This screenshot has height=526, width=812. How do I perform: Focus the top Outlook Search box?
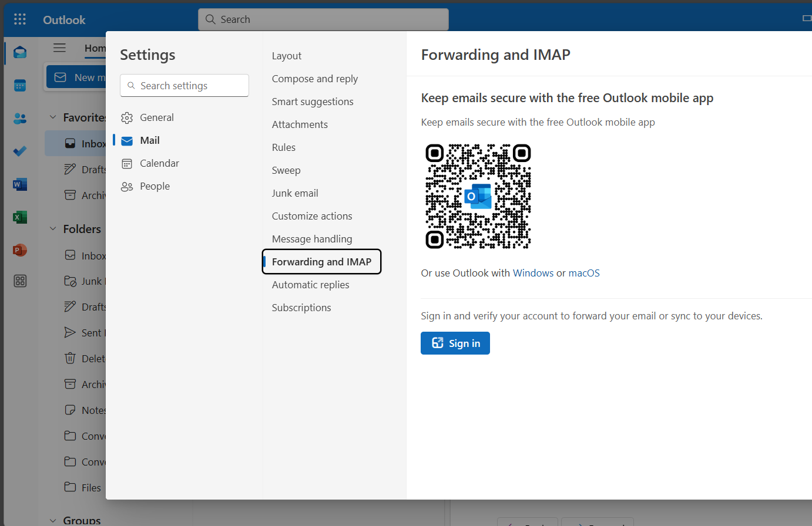323,19
